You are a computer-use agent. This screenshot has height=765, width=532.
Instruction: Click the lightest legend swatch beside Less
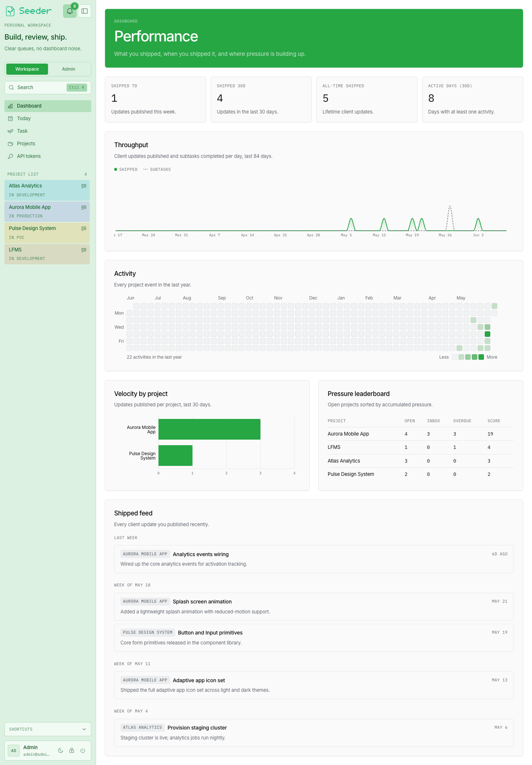(x=454, y=357)
